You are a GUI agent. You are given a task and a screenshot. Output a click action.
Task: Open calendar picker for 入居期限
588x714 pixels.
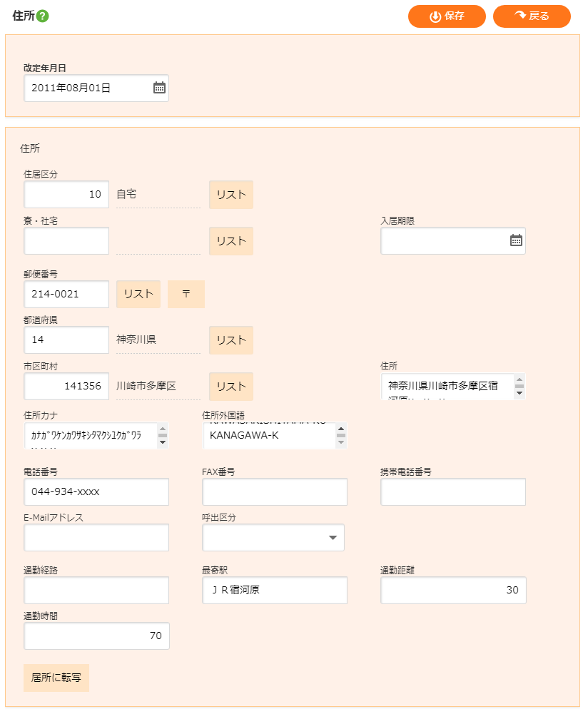click(516, 240)
